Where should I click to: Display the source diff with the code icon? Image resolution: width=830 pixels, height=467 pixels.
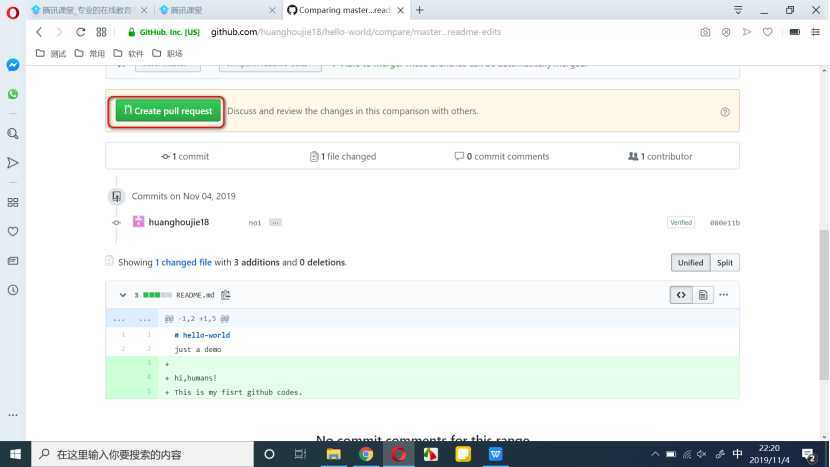click(x=681, y=295)
